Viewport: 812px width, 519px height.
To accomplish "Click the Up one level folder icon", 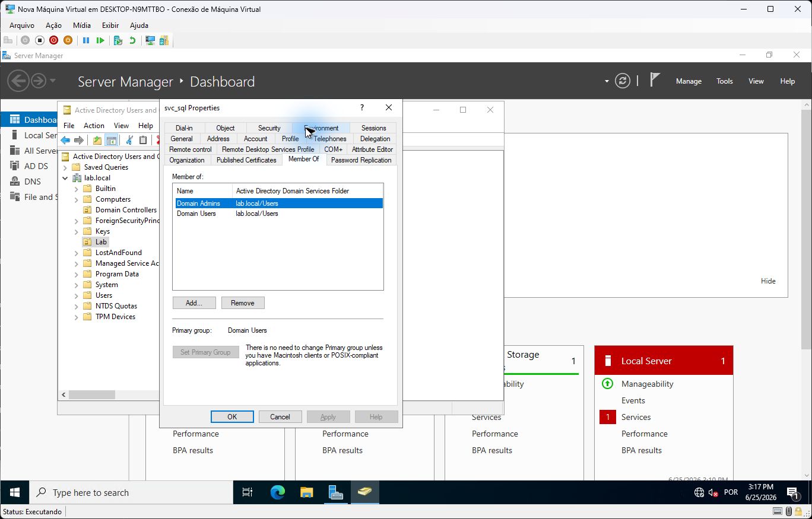I will [97, 140].
